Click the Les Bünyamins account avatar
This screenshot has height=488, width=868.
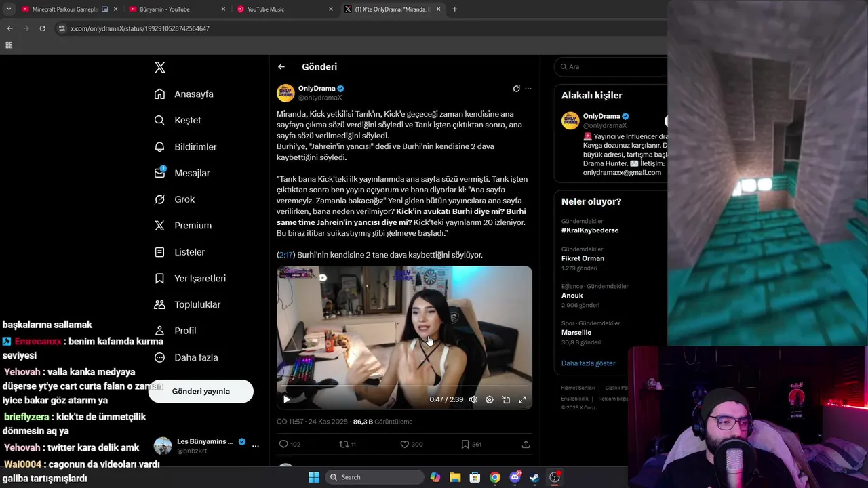[163, 445]
